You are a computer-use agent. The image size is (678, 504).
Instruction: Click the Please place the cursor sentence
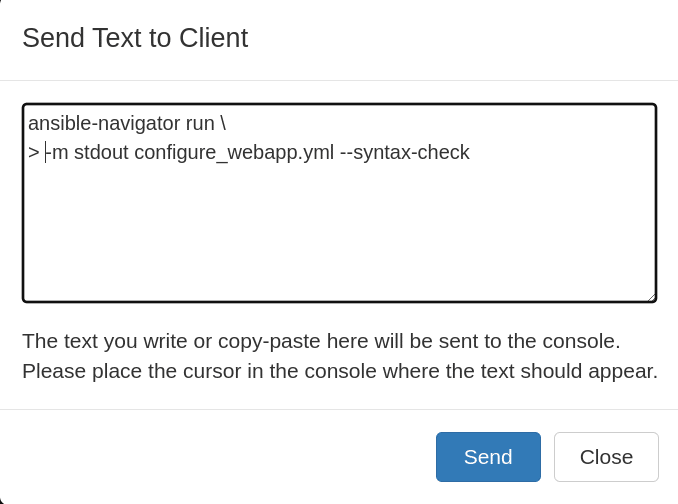tap(340, 371)
